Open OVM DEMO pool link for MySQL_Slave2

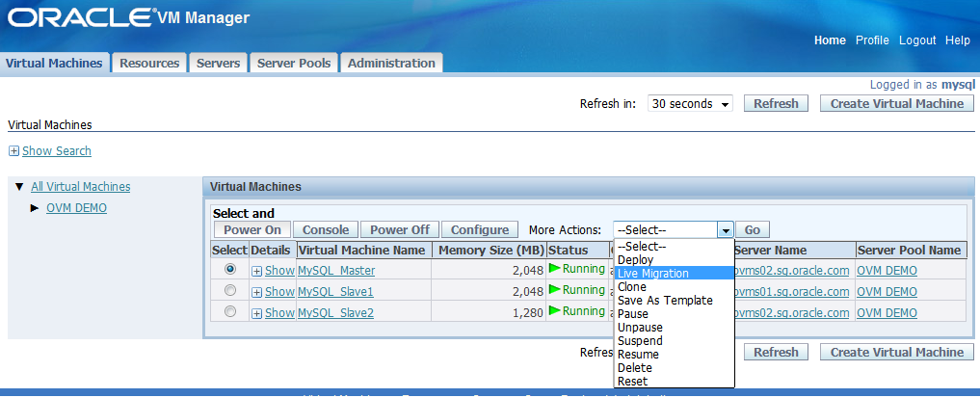tap(887, 313)
